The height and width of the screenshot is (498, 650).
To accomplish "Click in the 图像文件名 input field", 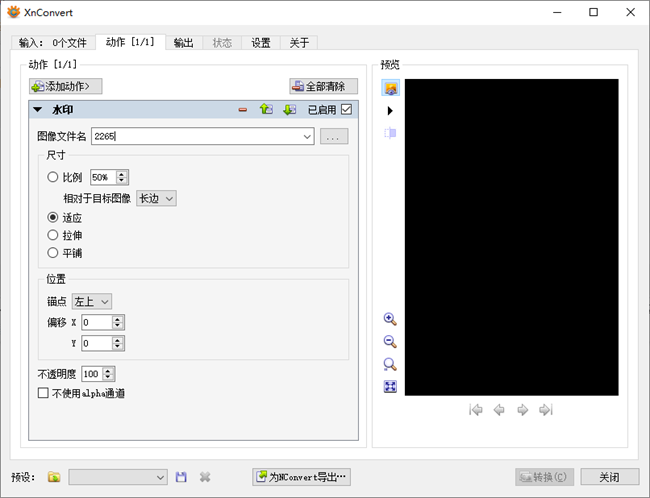I will pyautogui.click(x=200, y=136).
